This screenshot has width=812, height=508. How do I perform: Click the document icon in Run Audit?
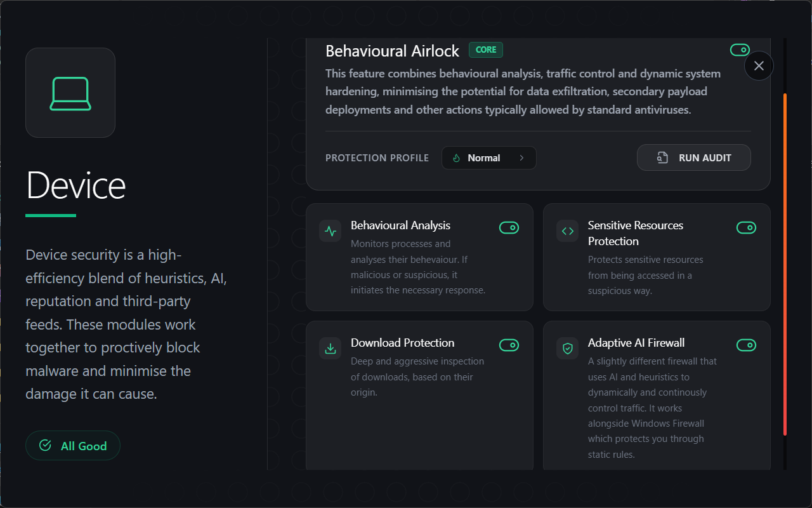pos(662,158)
